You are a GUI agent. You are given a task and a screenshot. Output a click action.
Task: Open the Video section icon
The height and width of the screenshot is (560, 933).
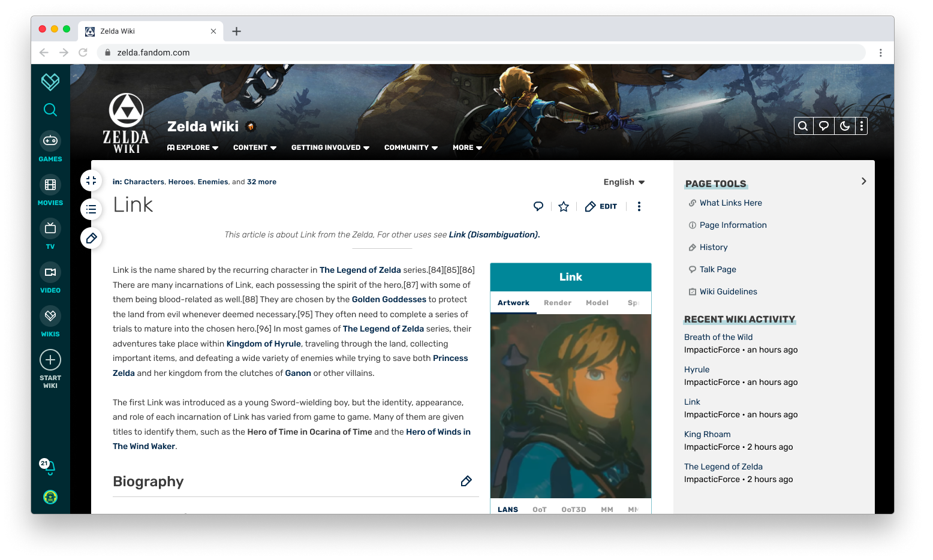click(x=50, y=272)
